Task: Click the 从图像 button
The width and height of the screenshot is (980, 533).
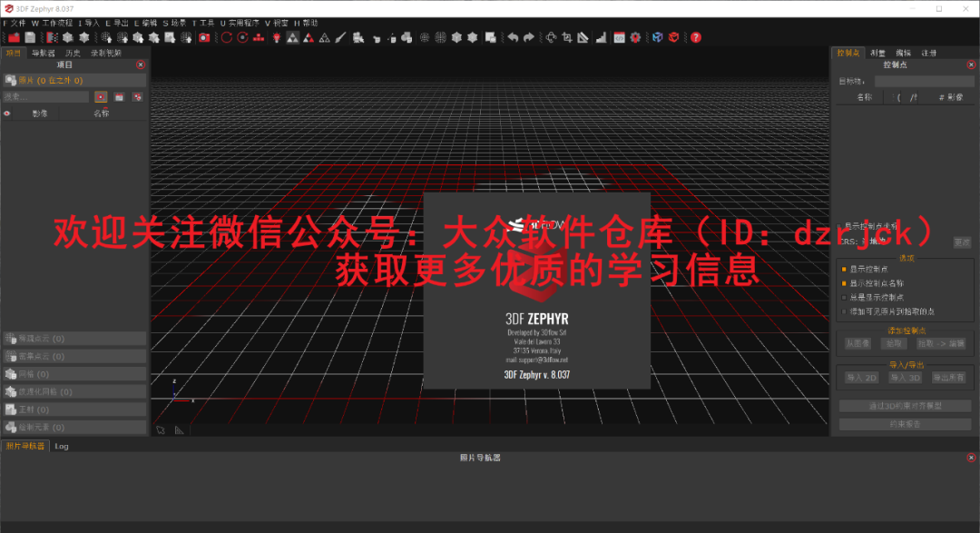Action: click(x=857, y=343)
